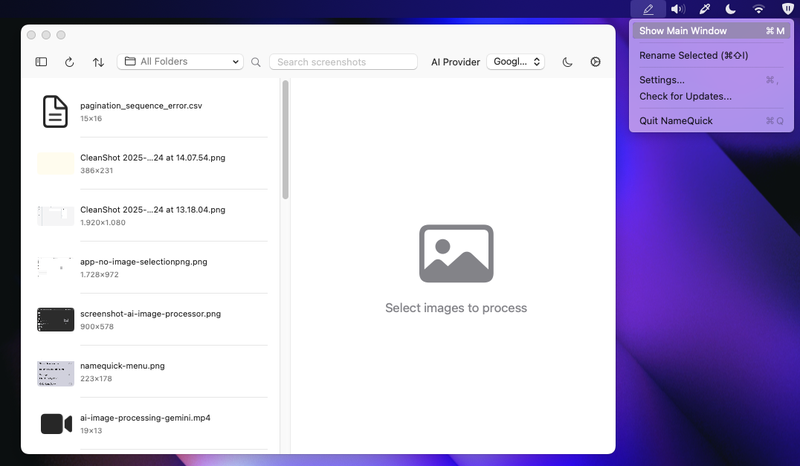Toggle dark mode moon icon in toolbar

[567, 62]
